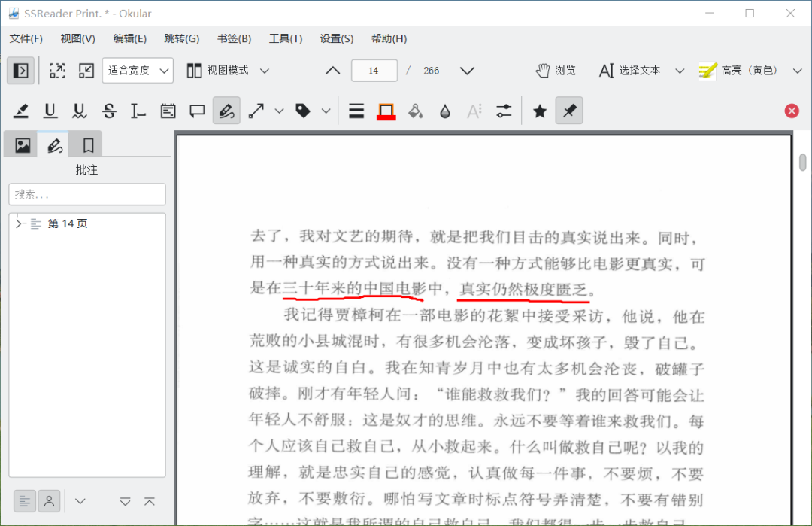Image resolution: width=812 pixels, height=526 pixels.
Task: Open the 选择文本 tool dropdown arrow
Action: click(680, 71)
